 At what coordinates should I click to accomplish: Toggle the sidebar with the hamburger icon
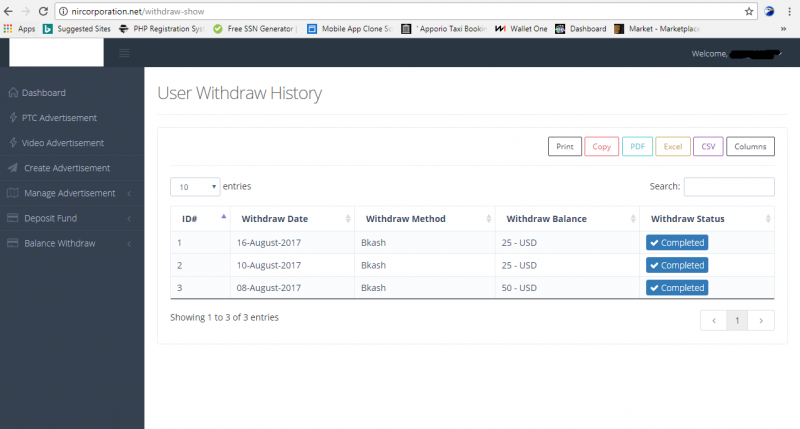pyautogui.click(x=124, y=53)
